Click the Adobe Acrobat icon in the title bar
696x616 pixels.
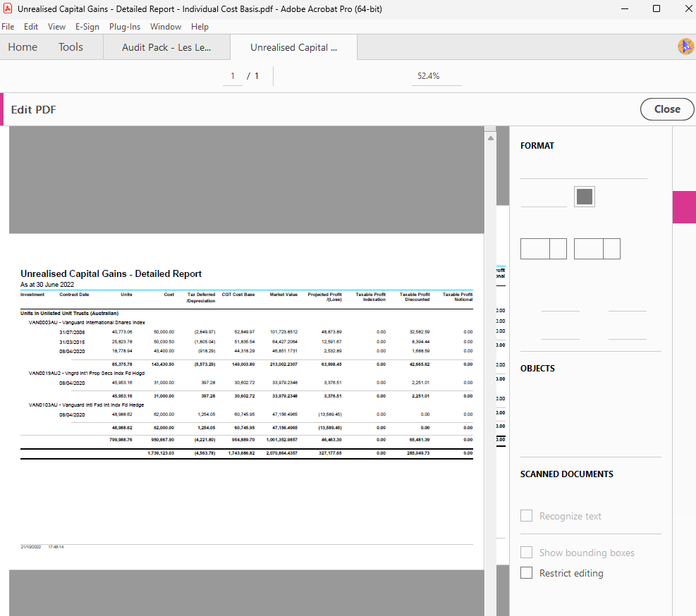click(8, 8)
